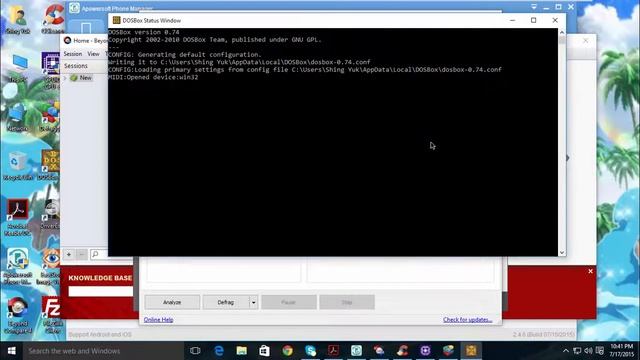The width and height of the screenshot is (640, 360).
Task: Open This PC desktop icon
Action: pos(18,68)
